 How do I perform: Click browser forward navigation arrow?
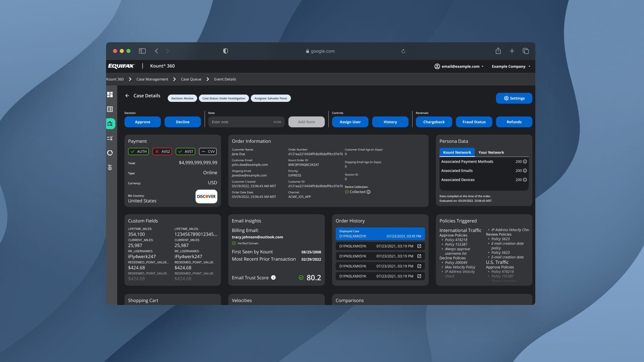[167, 51]
